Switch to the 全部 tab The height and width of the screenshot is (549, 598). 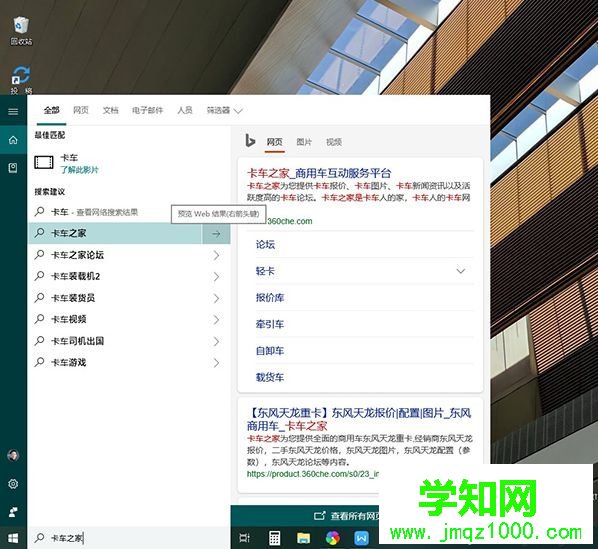[x=51, y=111]
